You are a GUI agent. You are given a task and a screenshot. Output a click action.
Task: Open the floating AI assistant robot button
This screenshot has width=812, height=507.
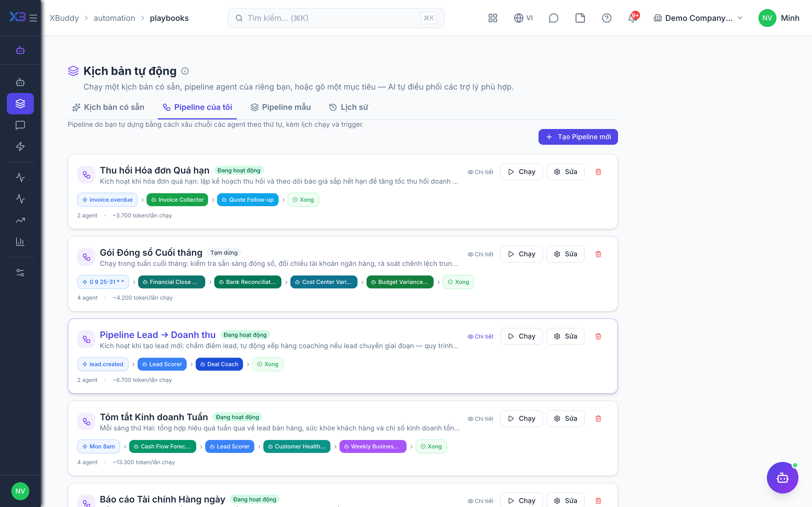(782, 477)
